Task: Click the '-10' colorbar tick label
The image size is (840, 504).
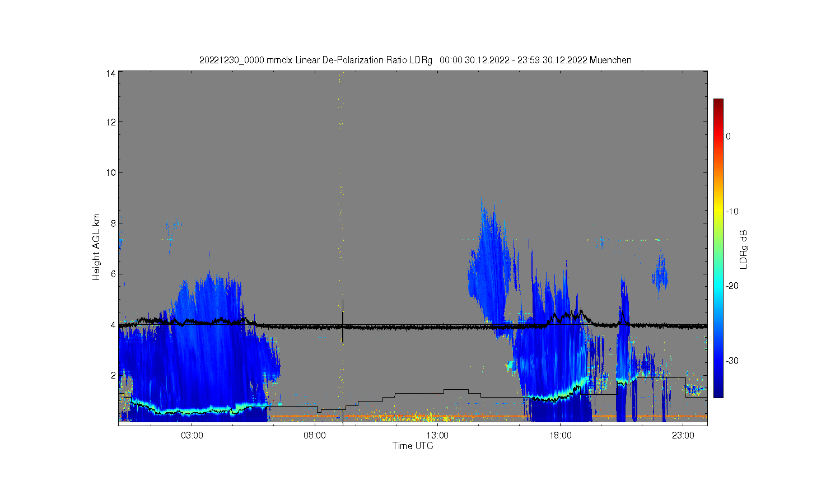Action: pos(732,211)
